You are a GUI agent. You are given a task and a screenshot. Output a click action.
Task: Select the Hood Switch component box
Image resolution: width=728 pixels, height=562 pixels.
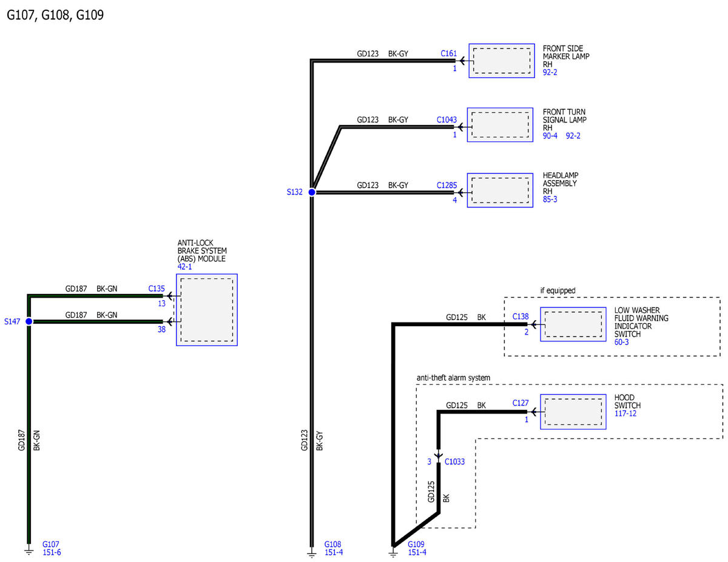pos(573,412)
